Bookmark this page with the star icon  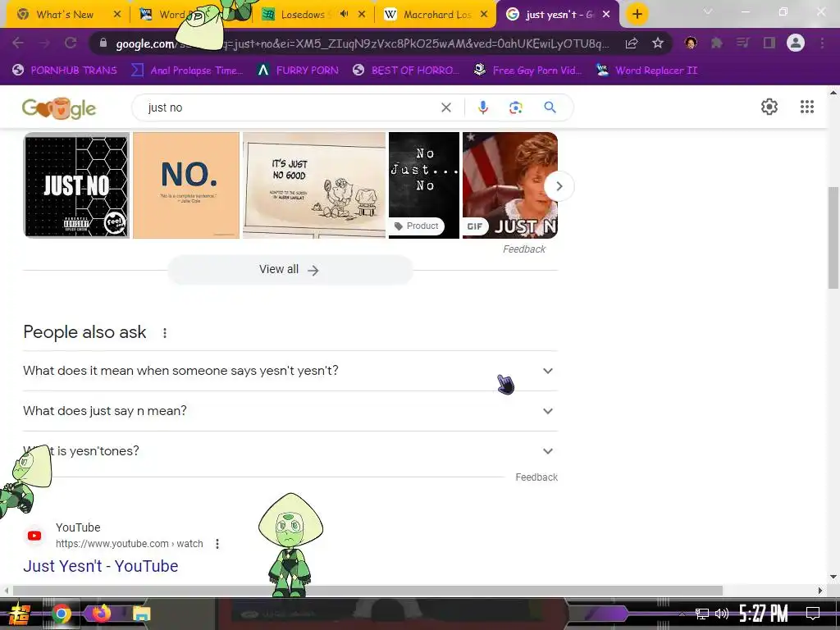(658, 43)
